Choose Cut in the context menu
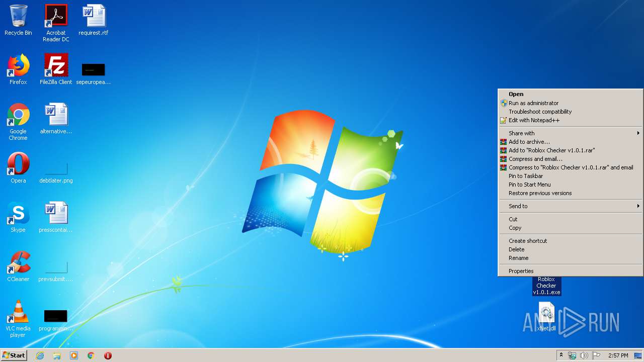The width and height of the screenshot is (644, 362). [571, 219]
